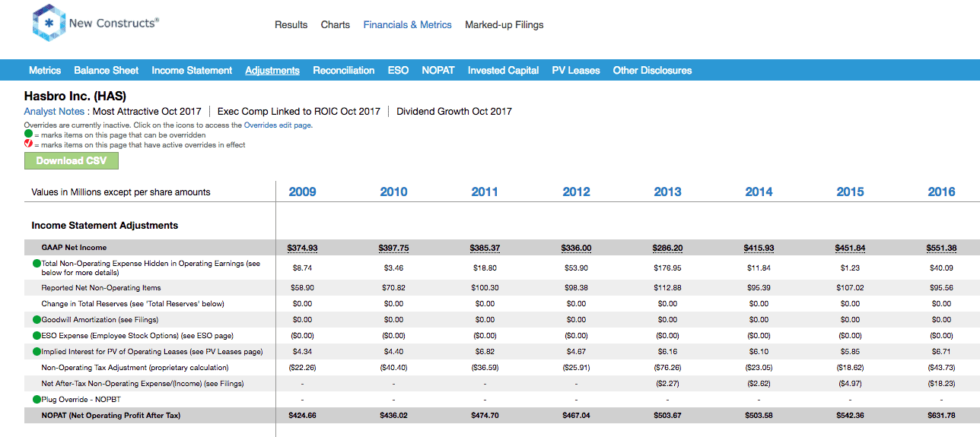Switch to the Reconciliation tab

(x=344, y=70)
